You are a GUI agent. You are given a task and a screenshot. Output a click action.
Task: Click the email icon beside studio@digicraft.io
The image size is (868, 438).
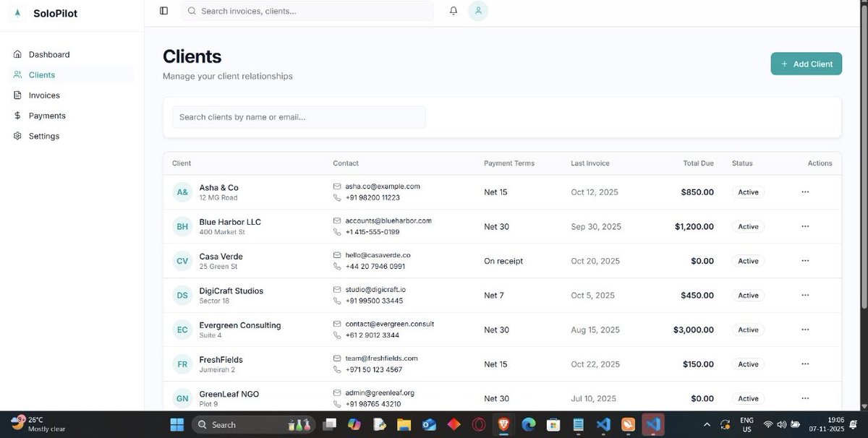(337, 289)
